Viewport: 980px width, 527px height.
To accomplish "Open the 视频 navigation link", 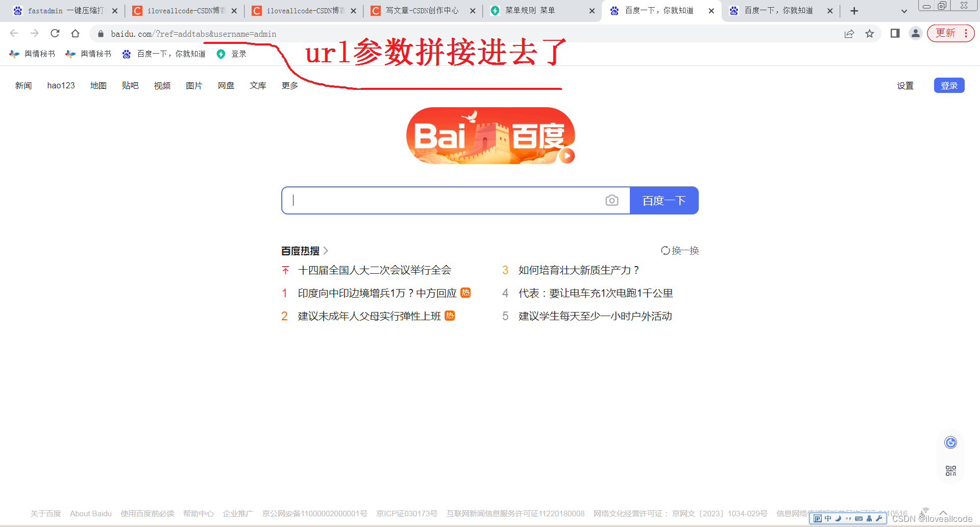I will tap(162, 85).
